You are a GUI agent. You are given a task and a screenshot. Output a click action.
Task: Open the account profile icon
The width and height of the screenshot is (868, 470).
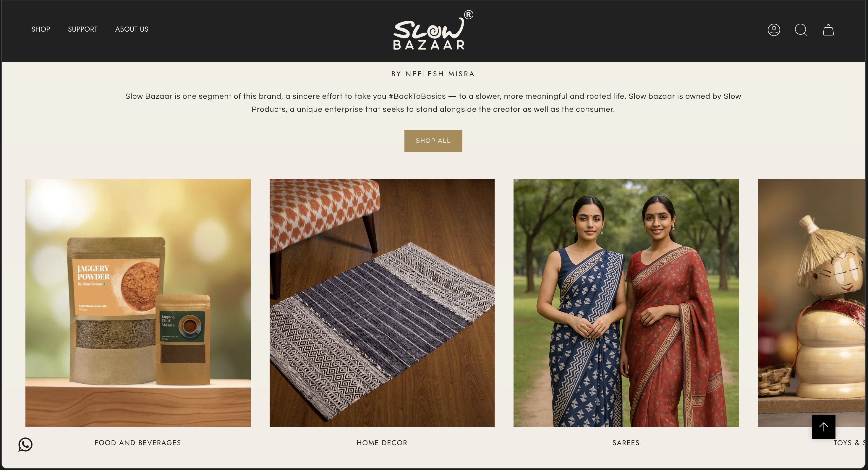pyautogui.click(x=774, y=30)
